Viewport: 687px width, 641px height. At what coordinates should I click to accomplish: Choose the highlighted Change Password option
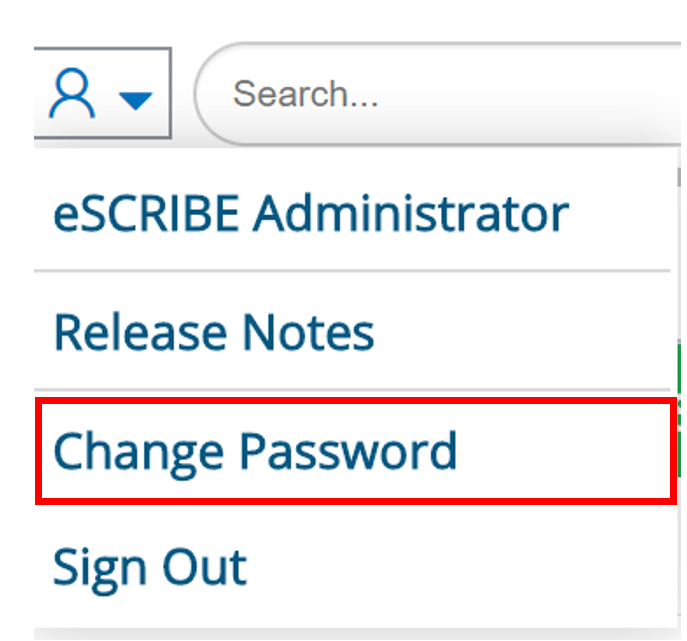[x=356, y=451]
